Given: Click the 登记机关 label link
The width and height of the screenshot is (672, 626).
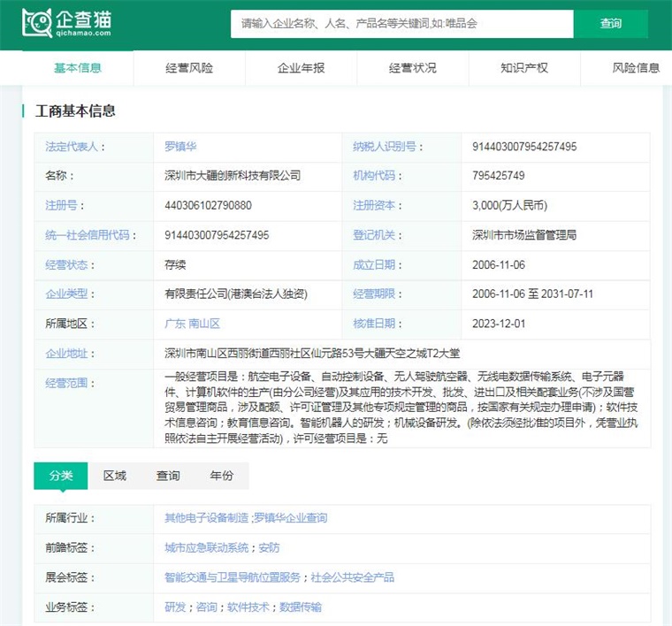Looking at the screenshot, I should tap(374, 235).
